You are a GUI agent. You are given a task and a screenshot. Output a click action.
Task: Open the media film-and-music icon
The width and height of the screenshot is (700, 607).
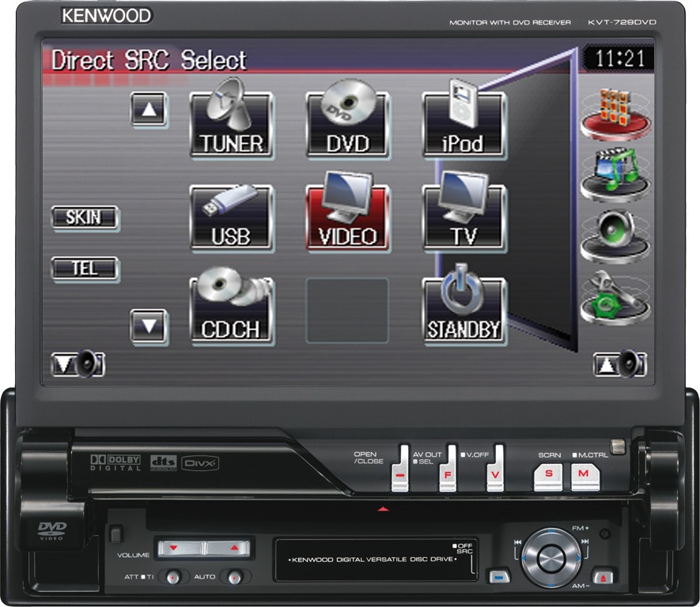pyautogui.click(x=615, y=175)
